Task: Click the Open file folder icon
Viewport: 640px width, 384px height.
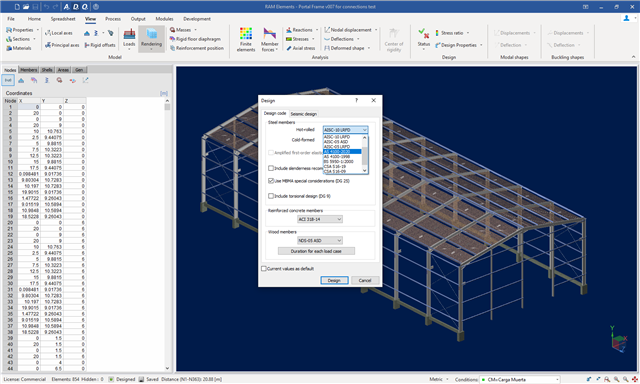Action: [x=26, y=7]
